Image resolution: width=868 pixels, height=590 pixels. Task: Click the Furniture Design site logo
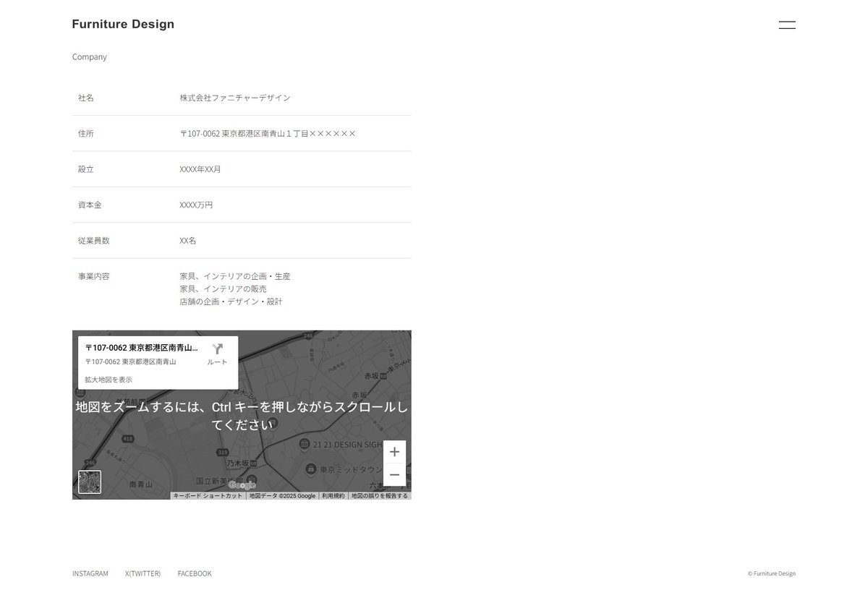[x=123, y=24]
